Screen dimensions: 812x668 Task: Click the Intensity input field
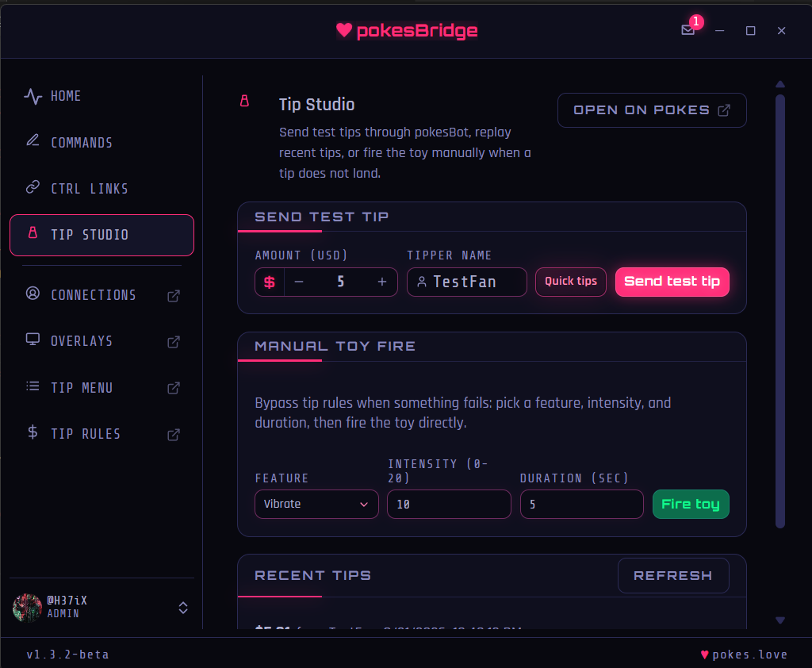pyautogui.click(x=449, y=505)
